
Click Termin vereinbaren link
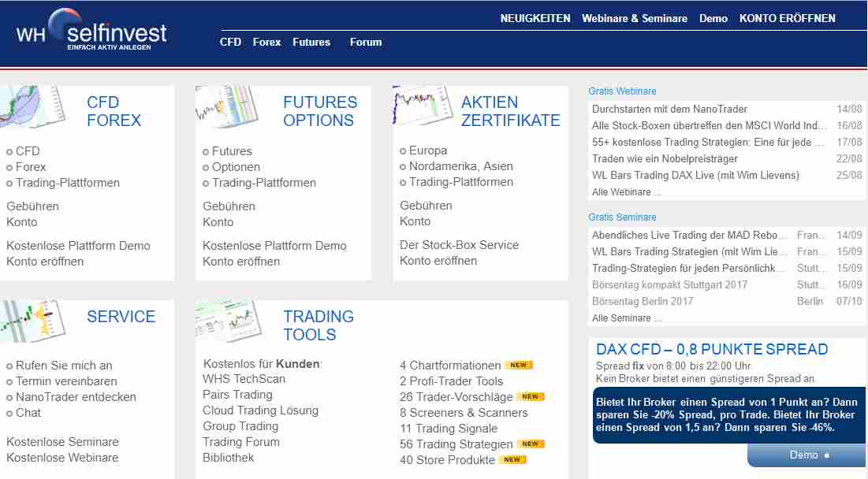(66, 381)
